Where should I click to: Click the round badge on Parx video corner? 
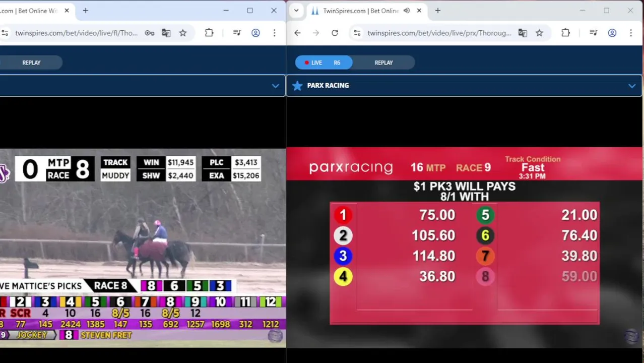coord(632,336)
